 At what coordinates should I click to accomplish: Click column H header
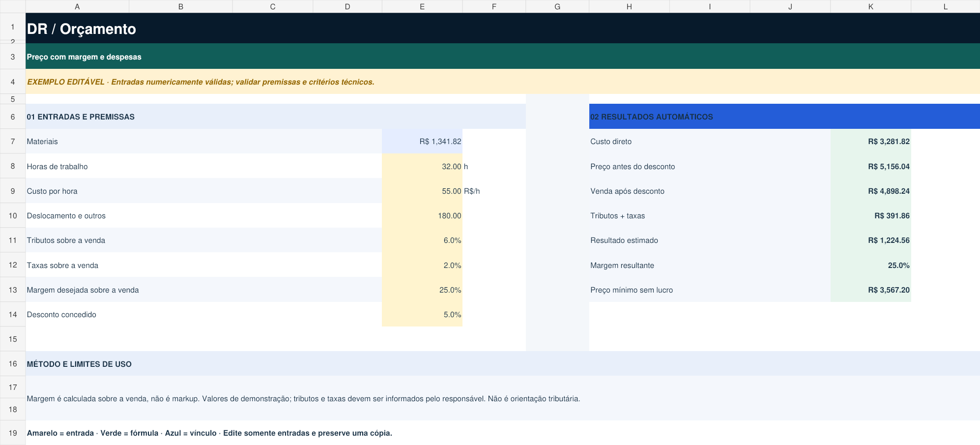[x=629, y=6]
